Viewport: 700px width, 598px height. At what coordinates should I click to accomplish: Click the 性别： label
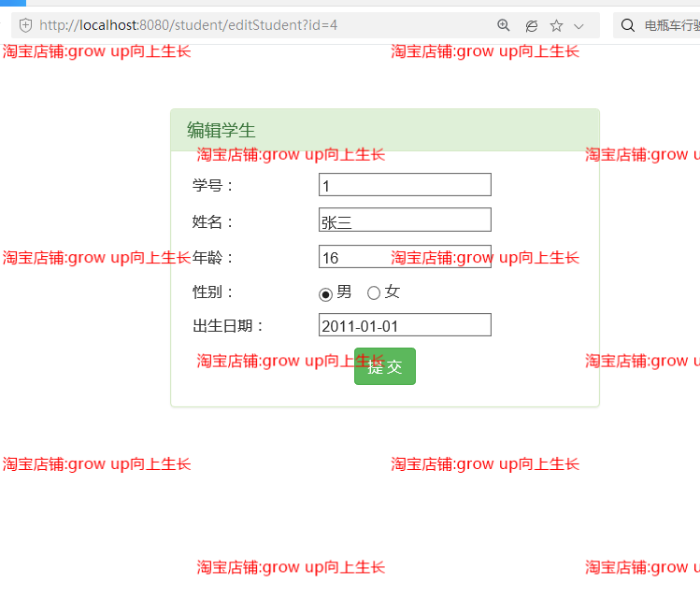pos(213,292)
